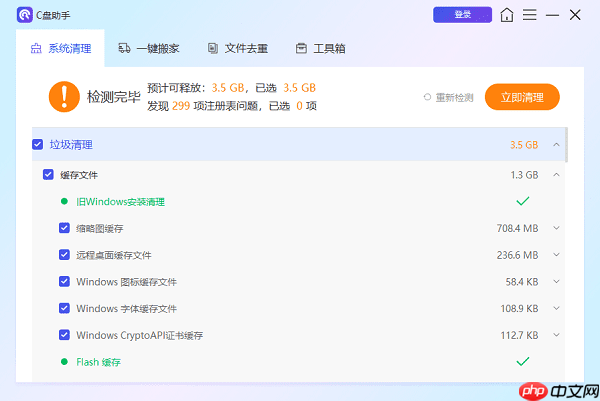Click the orange exclamation warning icon
600x401 pixels.
pyautogui.click(x=63, y=96)
